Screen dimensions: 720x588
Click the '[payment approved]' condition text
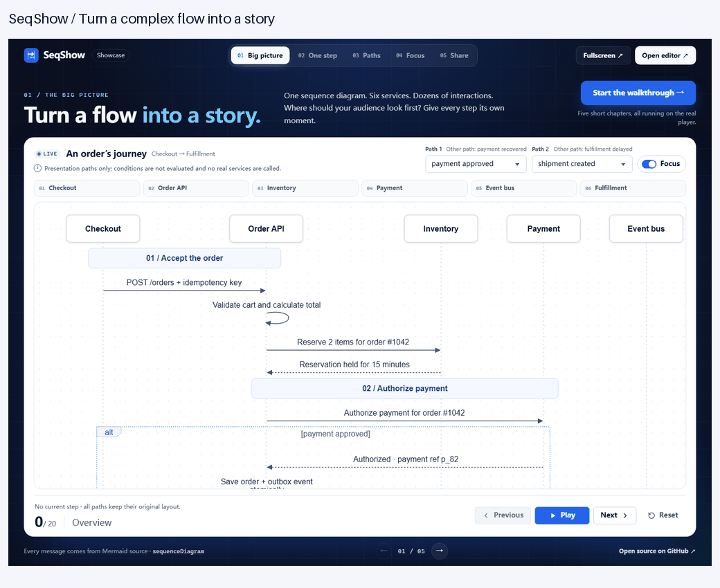(335, 434)
